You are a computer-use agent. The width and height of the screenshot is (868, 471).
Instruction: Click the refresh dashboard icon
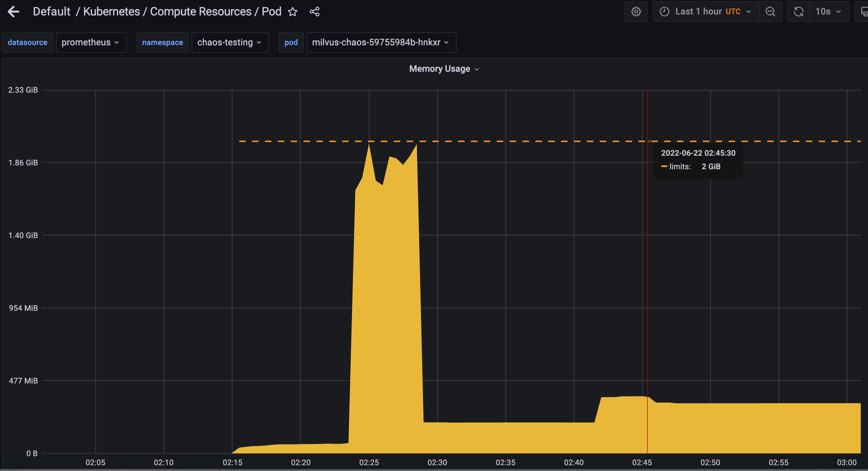tap(798, 12)
